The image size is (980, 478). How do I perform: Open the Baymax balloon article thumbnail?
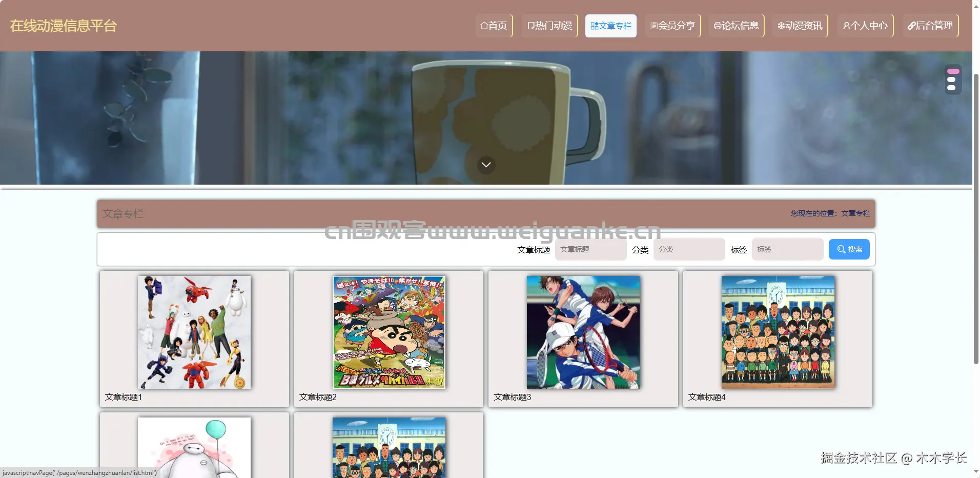pyautogui.click(x=194, y=448)
